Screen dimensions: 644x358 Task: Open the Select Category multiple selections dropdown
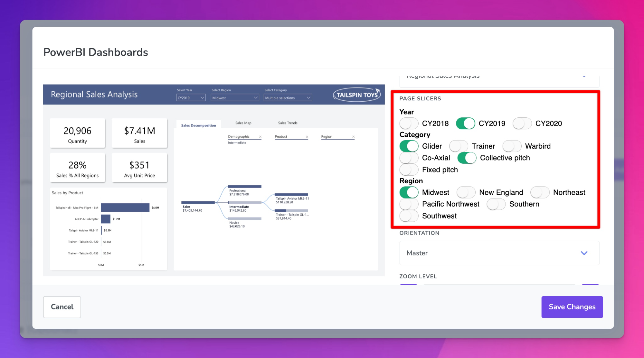[287, 97]
